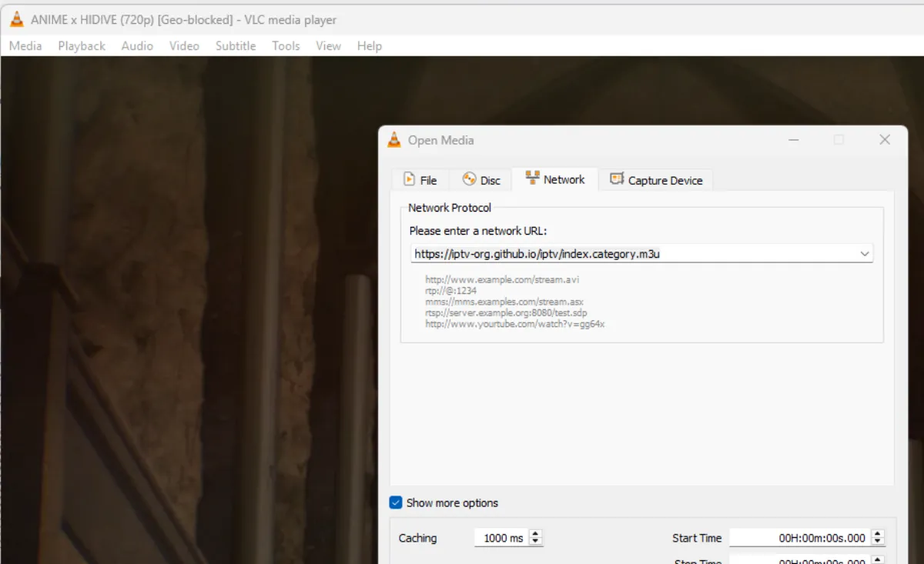Switch to the File tab
The width and height of the screenshot is (924, 564).
click(420, 180)
